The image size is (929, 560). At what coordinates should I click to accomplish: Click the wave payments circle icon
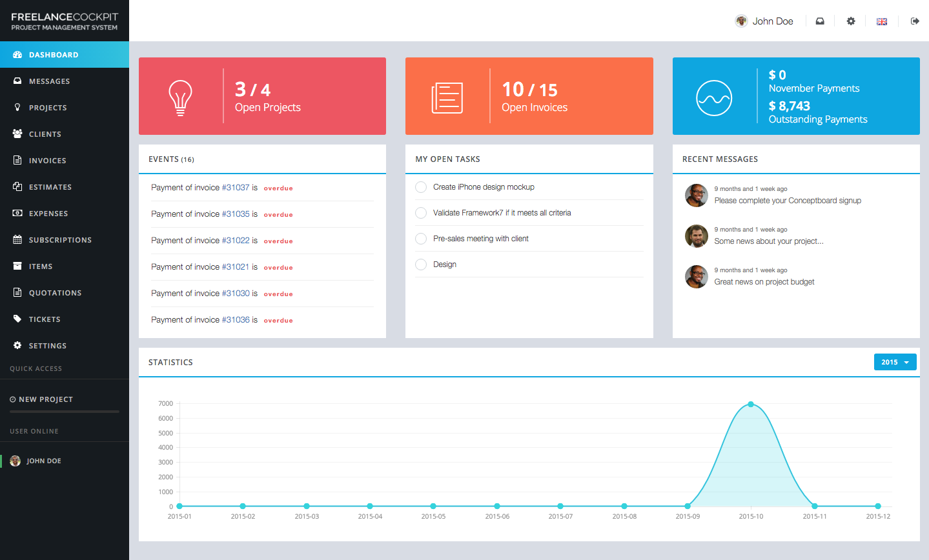click(714, 98)
